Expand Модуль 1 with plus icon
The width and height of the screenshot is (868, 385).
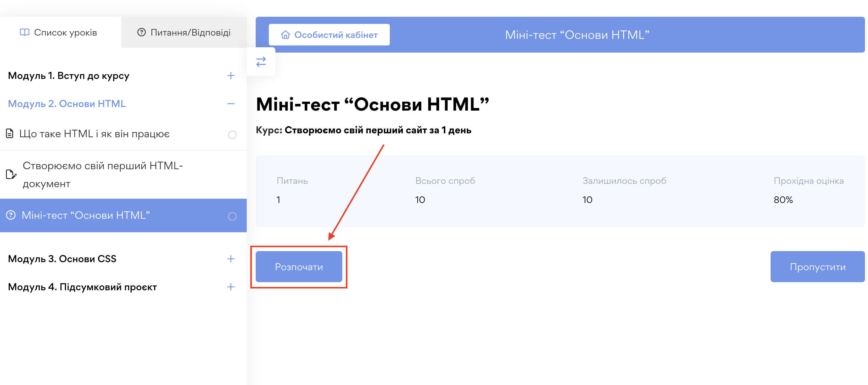[x=231, y=76]
